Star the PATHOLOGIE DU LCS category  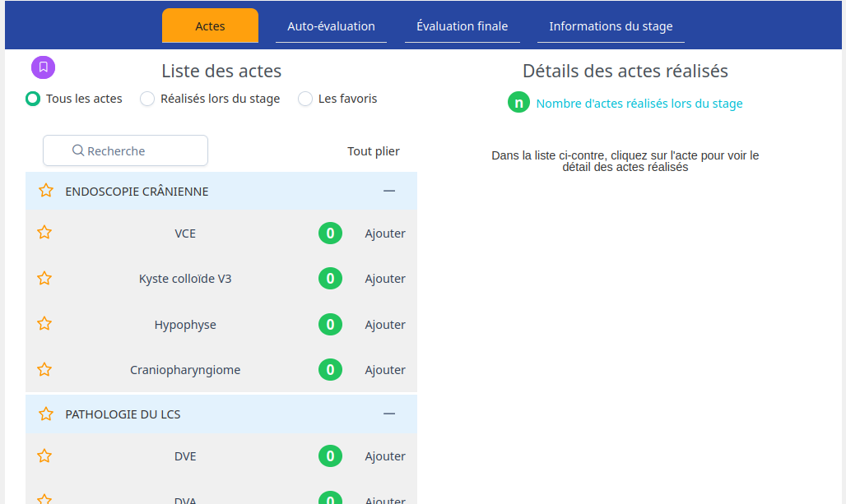pyautogui.click(x=46, y=414)
